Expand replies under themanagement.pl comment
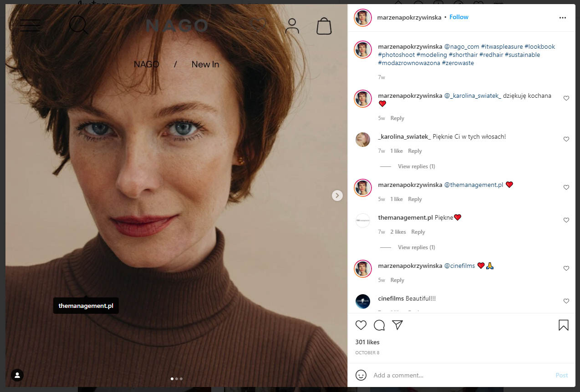 (x=416, y=247)
